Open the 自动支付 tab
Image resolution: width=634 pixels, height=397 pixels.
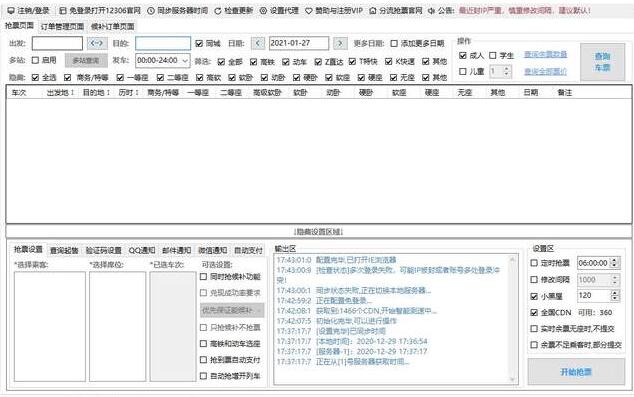pyautogui.click(x=248, y=250)
